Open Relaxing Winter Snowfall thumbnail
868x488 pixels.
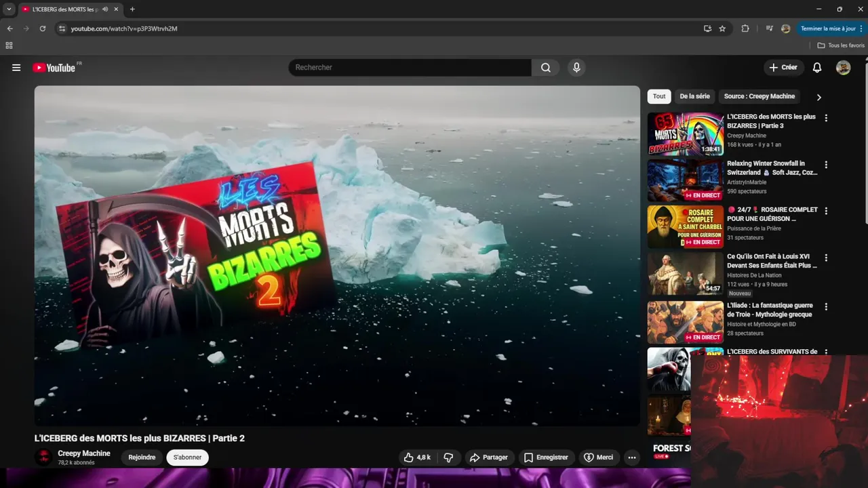(685, 180)
